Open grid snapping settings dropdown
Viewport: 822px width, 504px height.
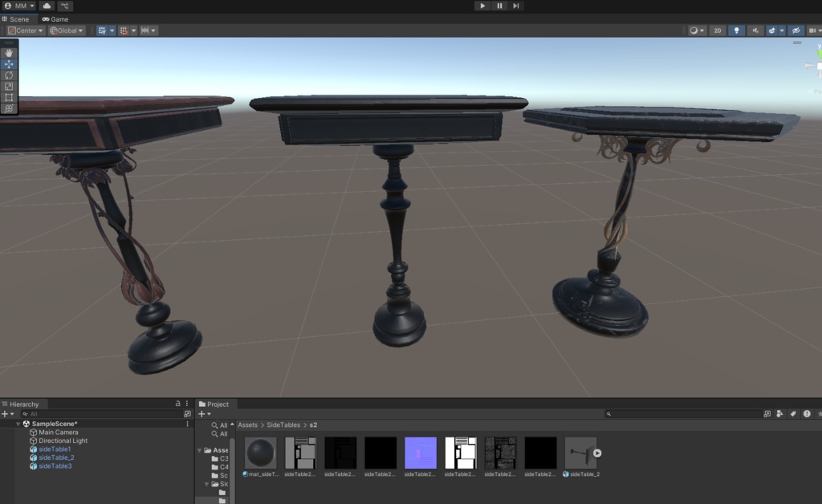click(x=134, y=30)
